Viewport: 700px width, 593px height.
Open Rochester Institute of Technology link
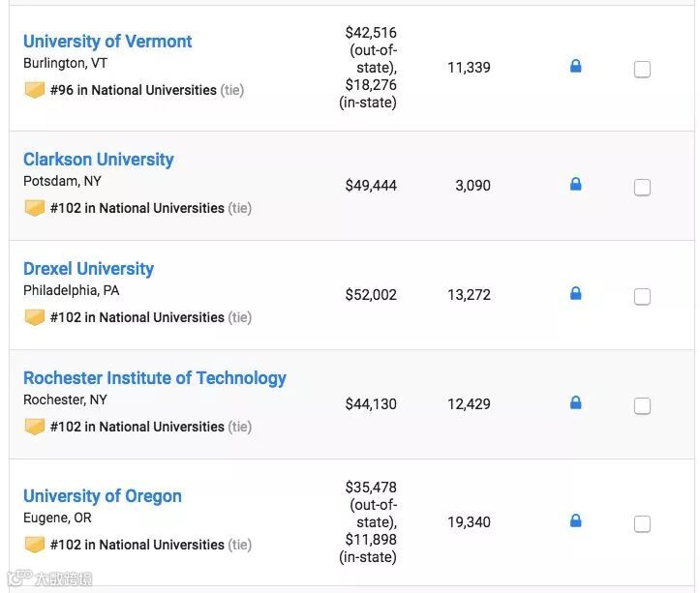click(155, 378)
